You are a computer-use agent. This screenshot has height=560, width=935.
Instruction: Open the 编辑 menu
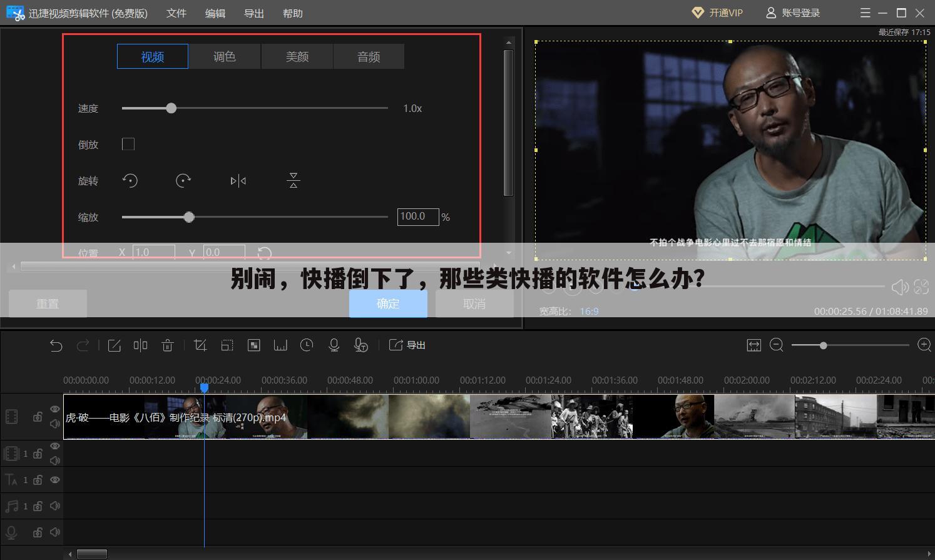coord(215,13)
